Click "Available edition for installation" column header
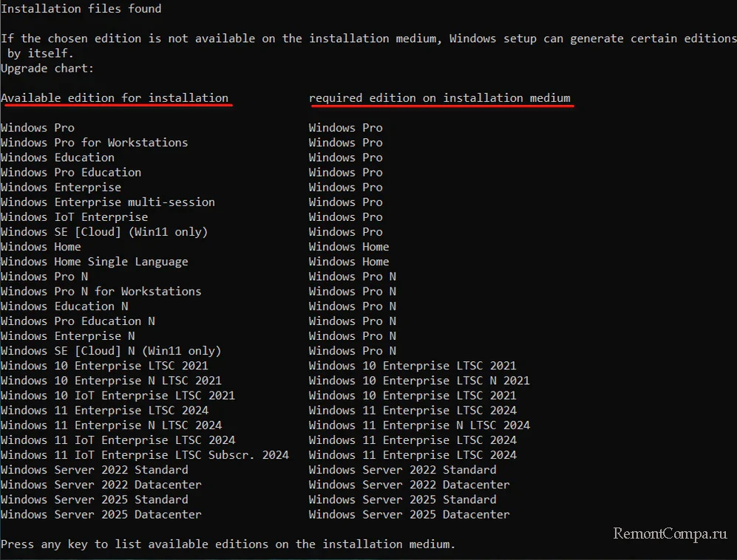737x560 pixels. click(x=115, y=98)
